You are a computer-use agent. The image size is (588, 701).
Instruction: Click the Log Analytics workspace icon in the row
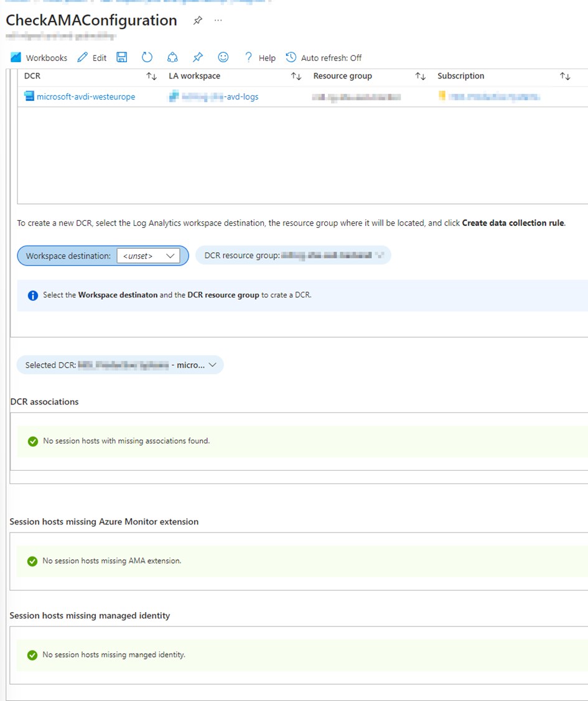click(174, 96)
